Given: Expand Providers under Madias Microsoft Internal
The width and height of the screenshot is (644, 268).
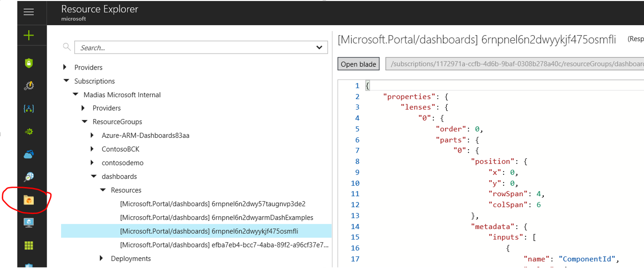Looking at the screenshot, I should pos(83,108).
